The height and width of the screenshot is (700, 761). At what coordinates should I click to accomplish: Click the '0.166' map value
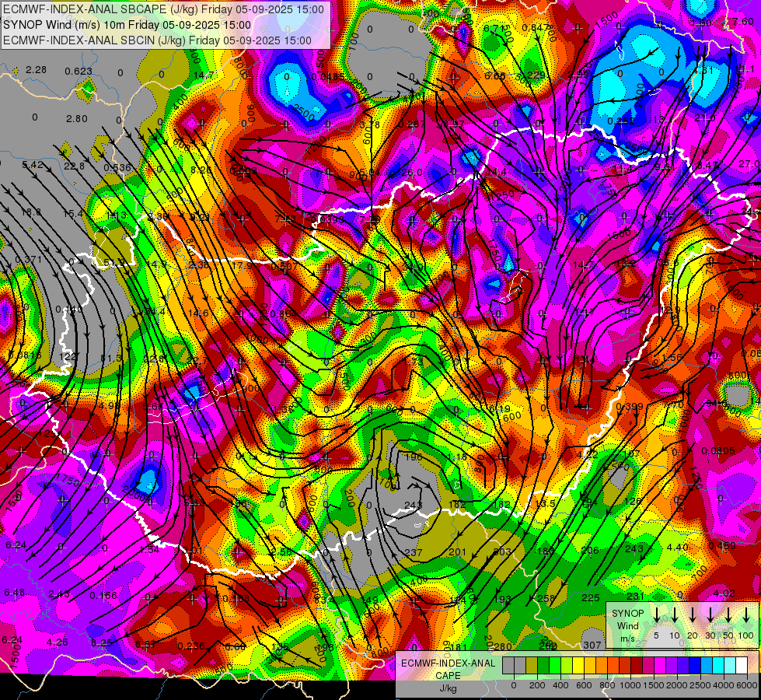(103, 596)
